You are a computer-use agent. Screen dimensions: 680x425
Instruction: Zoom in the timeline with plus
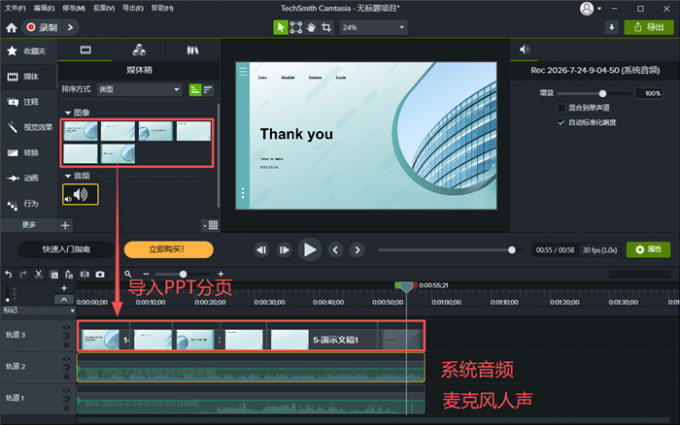[x=221, y=274]
